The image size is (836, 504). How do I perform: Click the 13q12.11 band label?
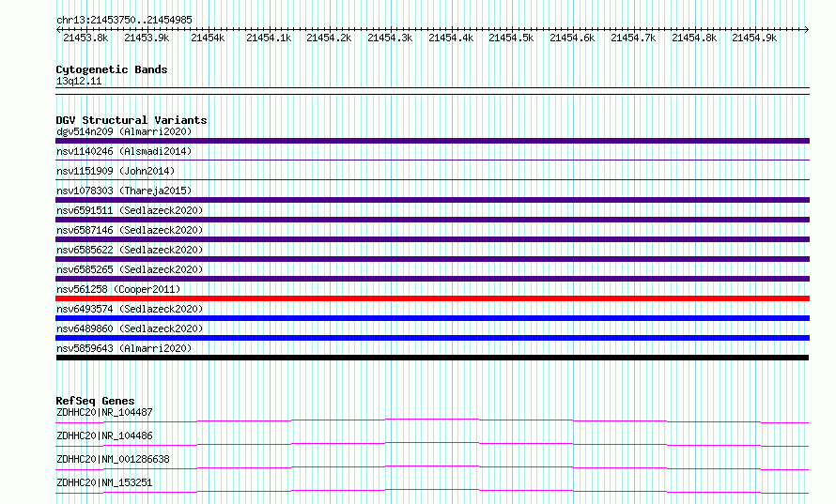pos(79,81)
